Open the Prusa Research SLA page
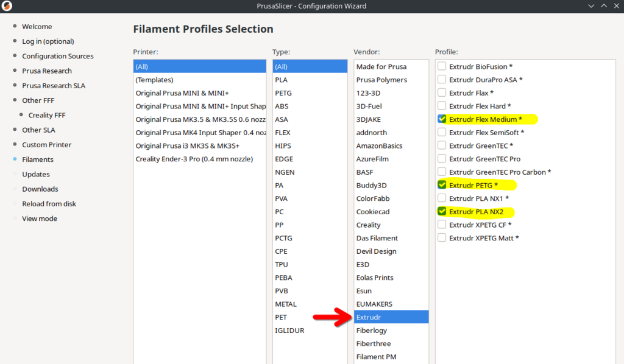This screenshot has height=364, width=624. tap(54, 86)
